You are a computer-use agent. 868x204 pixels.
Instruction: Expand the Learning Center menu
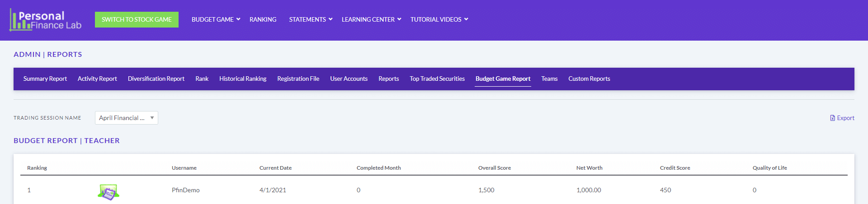371,19
